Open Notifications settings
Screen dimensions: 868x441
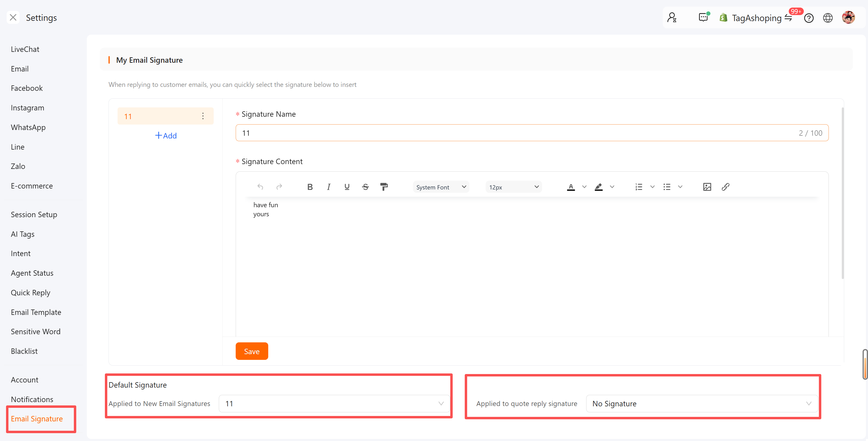point(32,399)
